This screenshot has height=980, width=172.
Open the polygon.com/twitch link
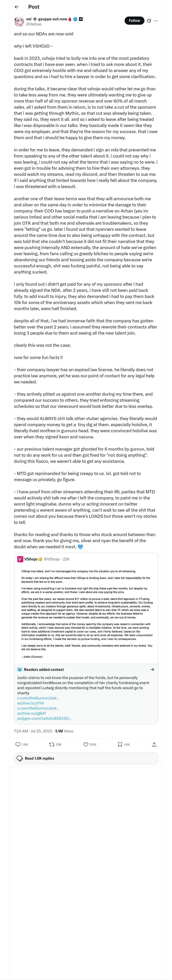pos(44,718)
